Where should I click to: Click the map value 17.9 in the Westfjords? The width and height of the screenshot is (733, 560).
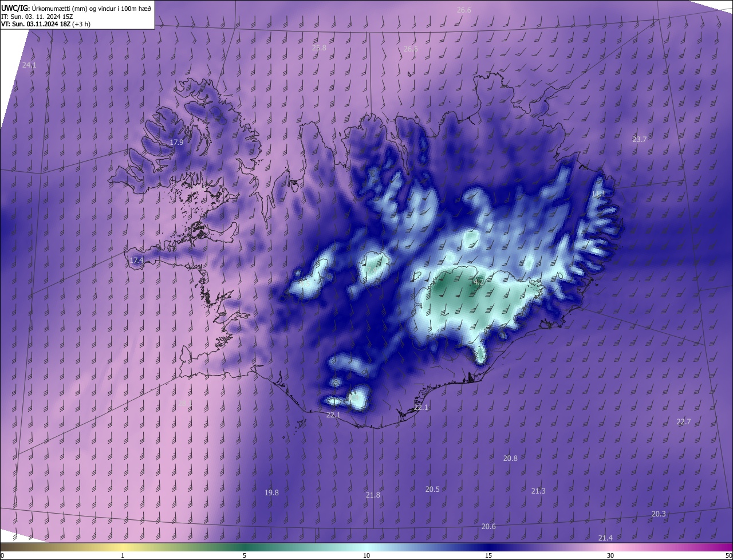pos(177,143)
